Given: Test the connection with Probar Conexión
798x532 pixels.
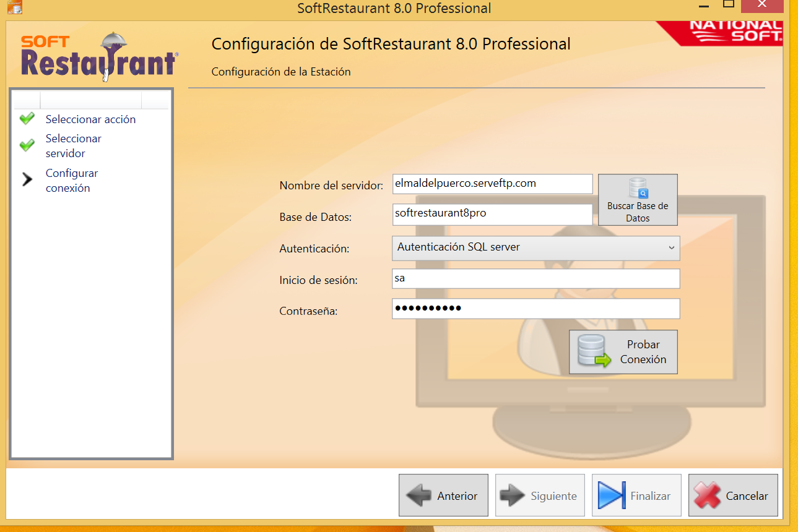Looking at the screenshot, I should (623, 352).
